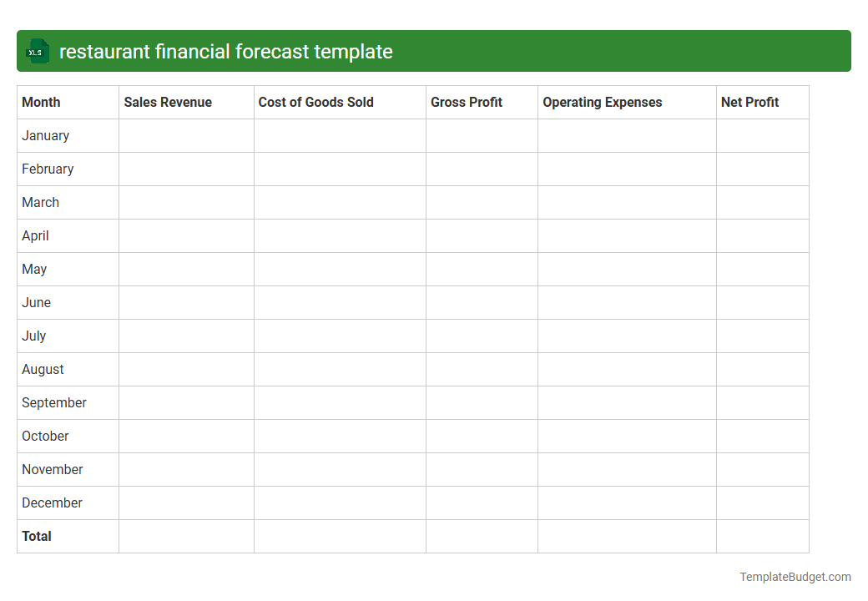The image size is (868, 601).
Task: Click the Sales Revenue header cell
Action: 167,102
